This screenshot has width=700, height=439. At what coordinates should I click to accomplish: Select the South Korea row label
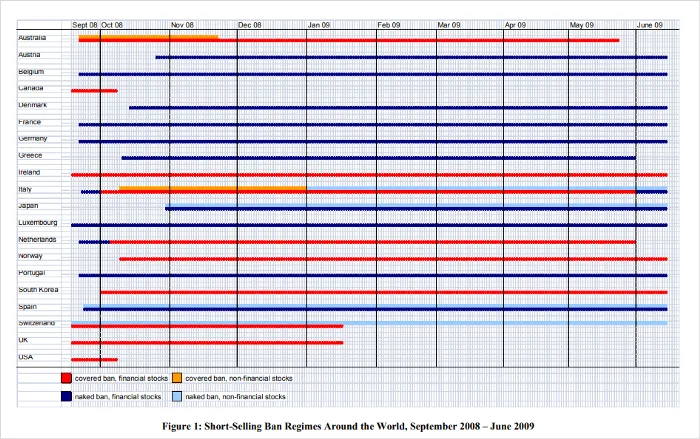tap(38, 290)
